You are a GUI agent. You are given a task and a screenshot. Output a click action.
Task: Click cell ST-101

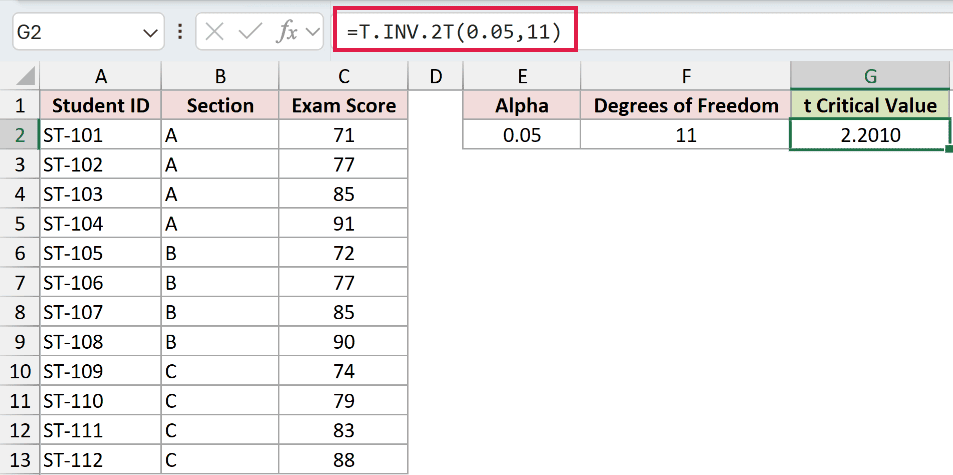[x=100, y=135]
